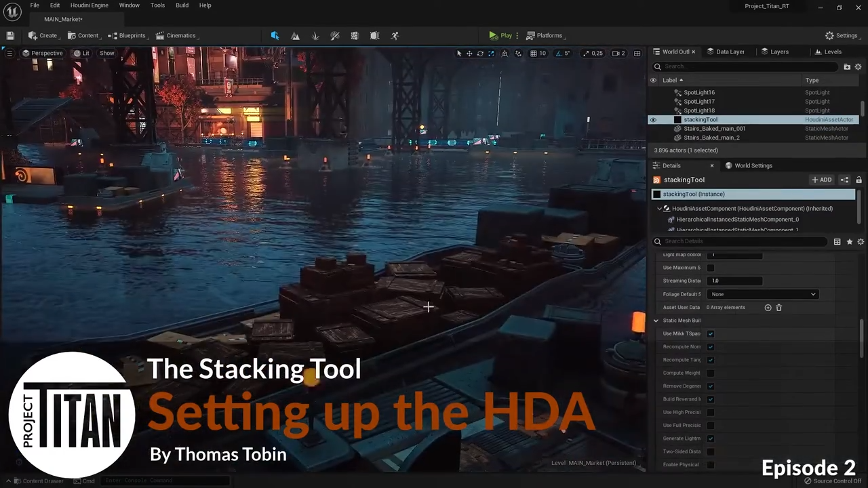The width and height of the screenshot is (868, 488).
Task: Toggle rotation snapping angle icon
Action: point(559,53)
